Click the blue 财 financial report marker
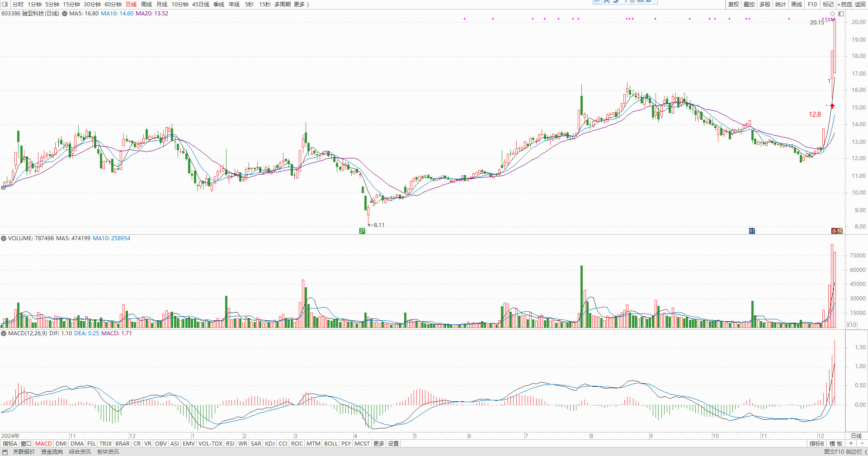The image size is (868, 456). pos(752,231)
